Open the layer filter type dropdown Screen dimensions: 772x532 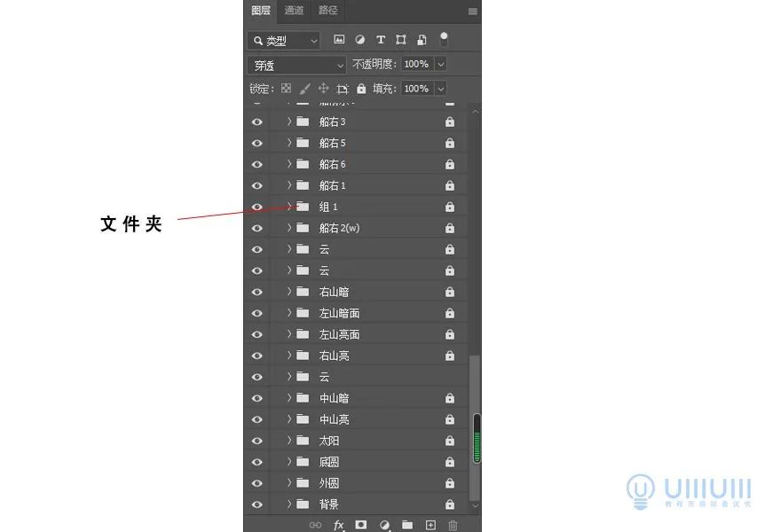click(x=284, y=40)
